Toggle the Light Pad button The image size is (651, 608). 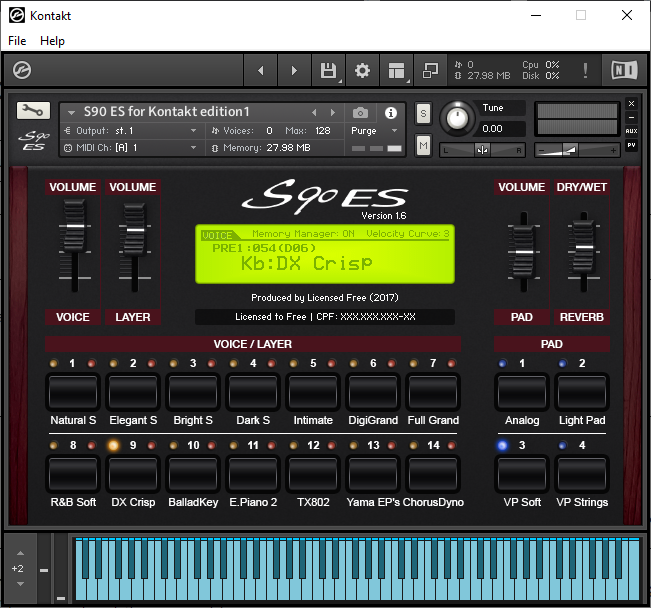tap(582, 392)
